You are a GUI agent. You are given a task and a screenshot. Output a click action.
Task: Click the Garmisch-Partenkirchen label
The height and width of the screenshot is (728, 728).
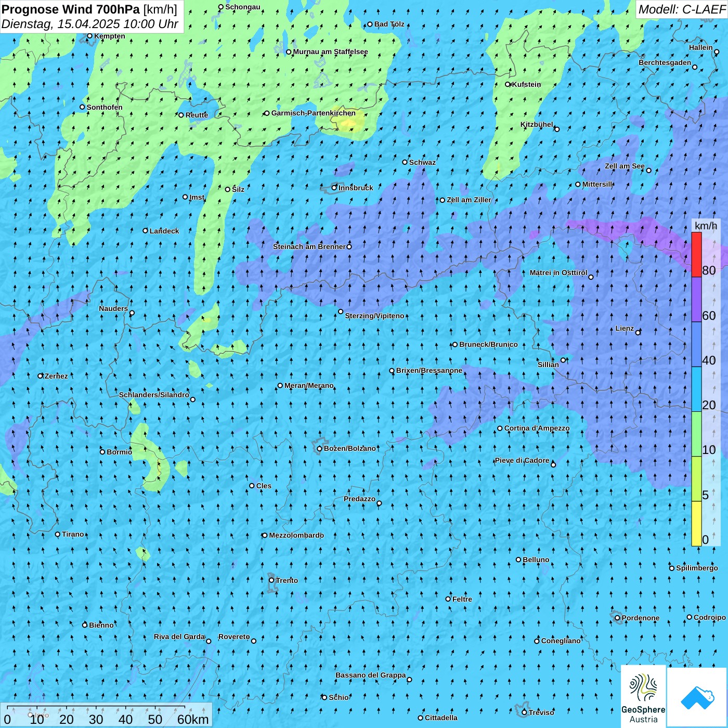coord(314,113)
